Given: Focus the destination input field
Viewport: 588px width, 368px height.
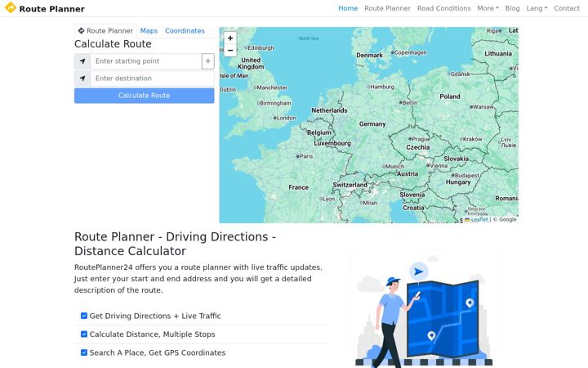Looking at the screenshot, I should tap(152, 79).
